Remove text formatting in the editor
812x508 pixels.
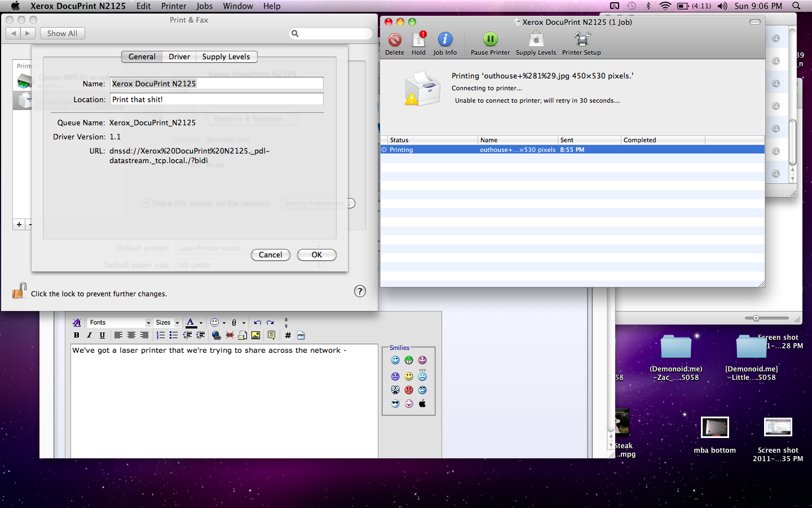[77, 323]
